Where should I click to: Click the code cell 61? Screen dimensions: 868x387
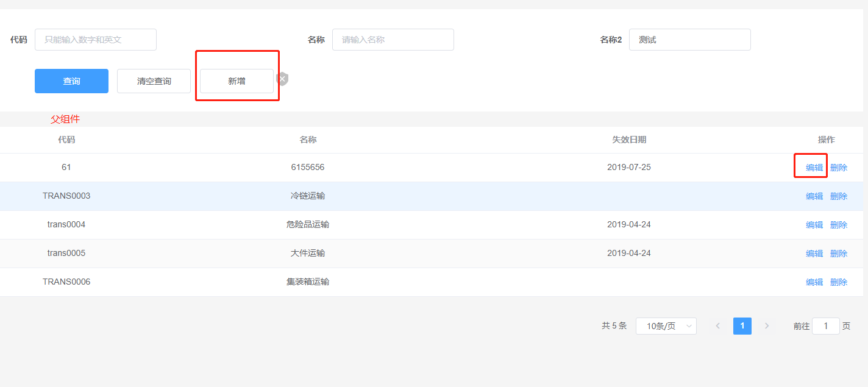66,167
